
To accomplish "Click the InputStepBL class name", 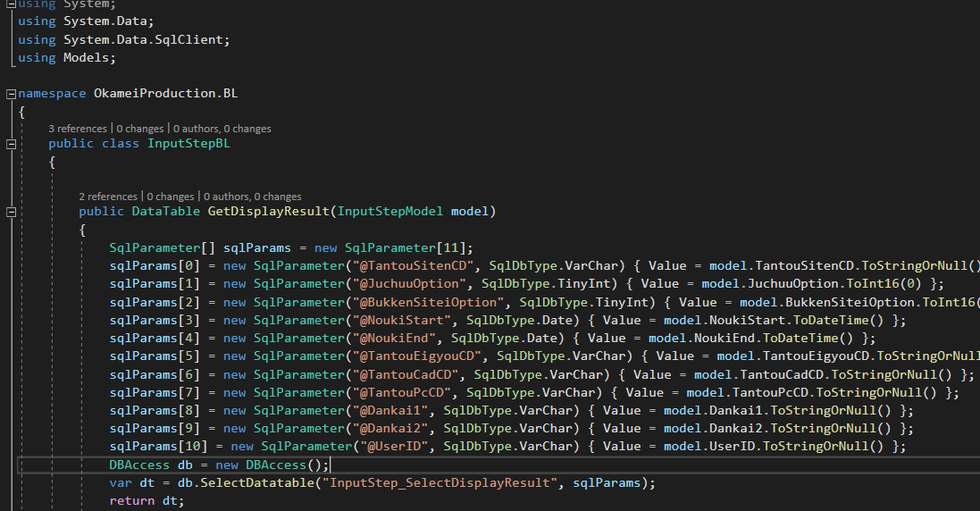I will [188, 144].
